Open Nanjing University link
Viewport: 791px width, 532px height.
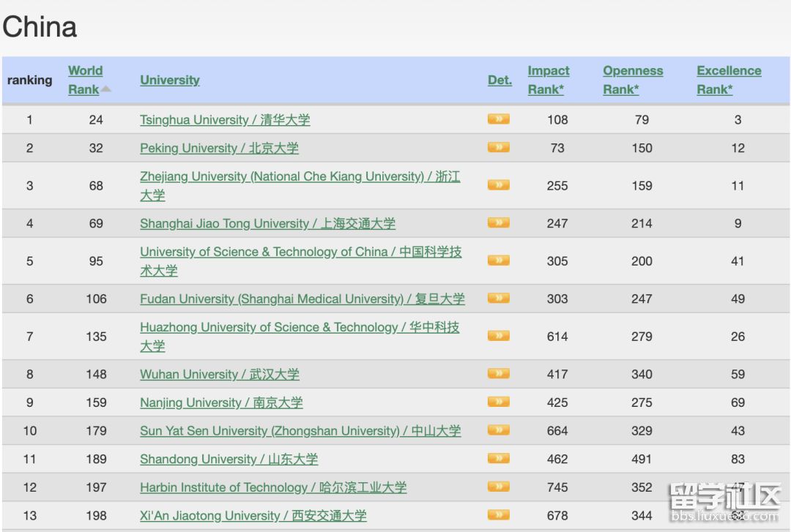pos(221,402)
